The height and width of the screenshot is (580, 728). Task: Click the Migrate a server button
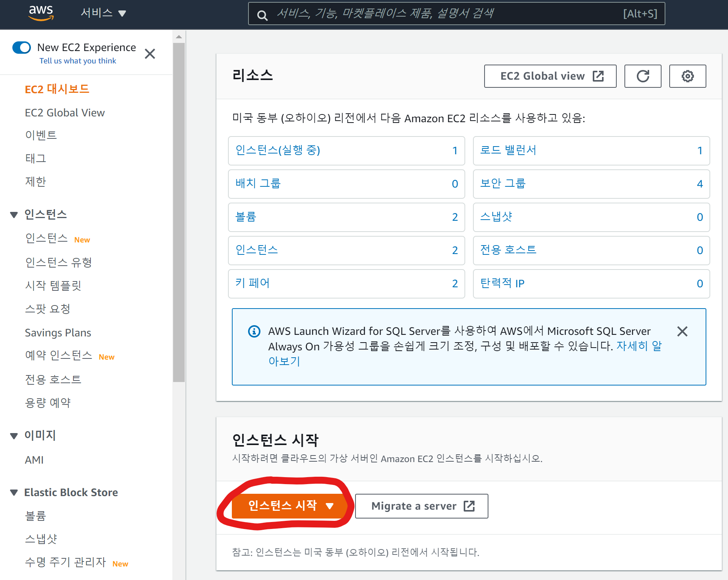422,506
